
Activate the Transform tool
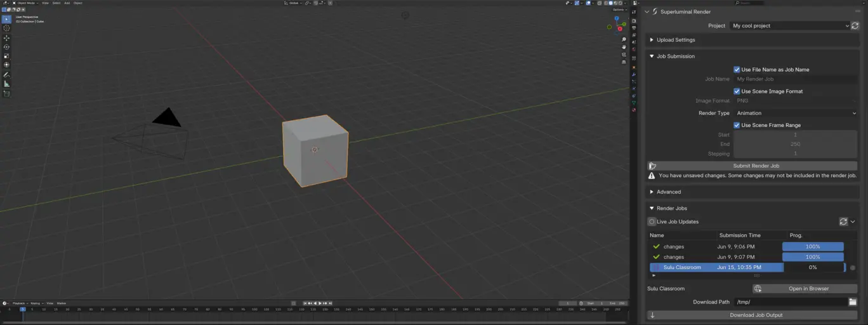pyautogui.click(x=7, y=65)
